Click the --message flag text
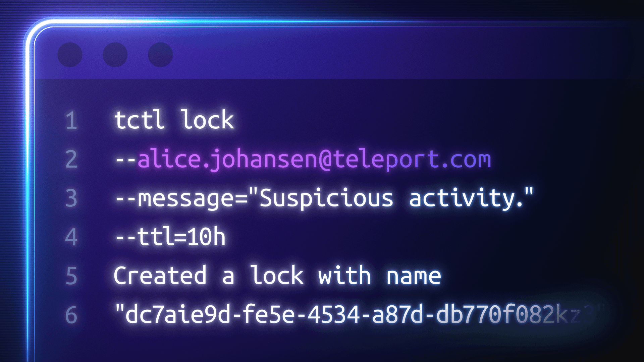This screenshot has width=644, height=362. point(175,198)
